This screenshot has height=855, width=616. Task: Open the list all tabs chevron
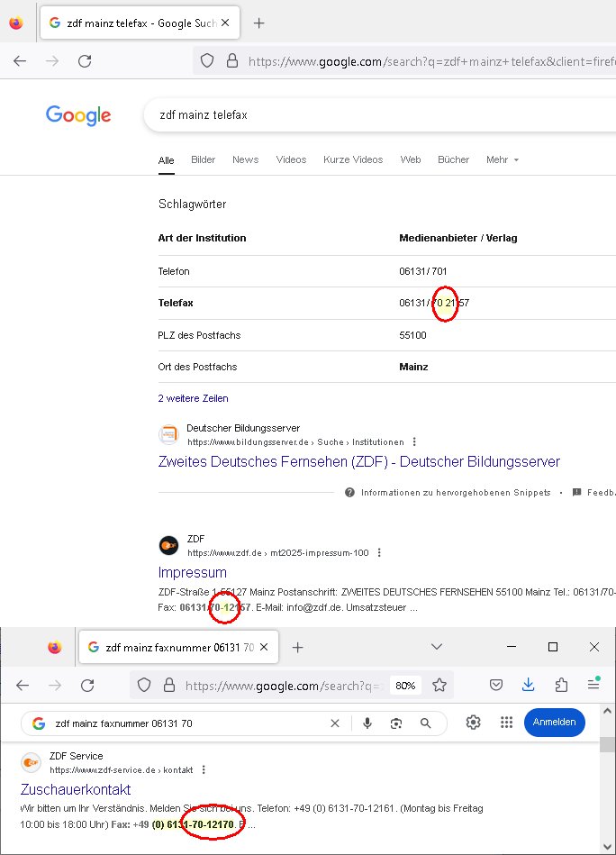[x=437, y=647]
